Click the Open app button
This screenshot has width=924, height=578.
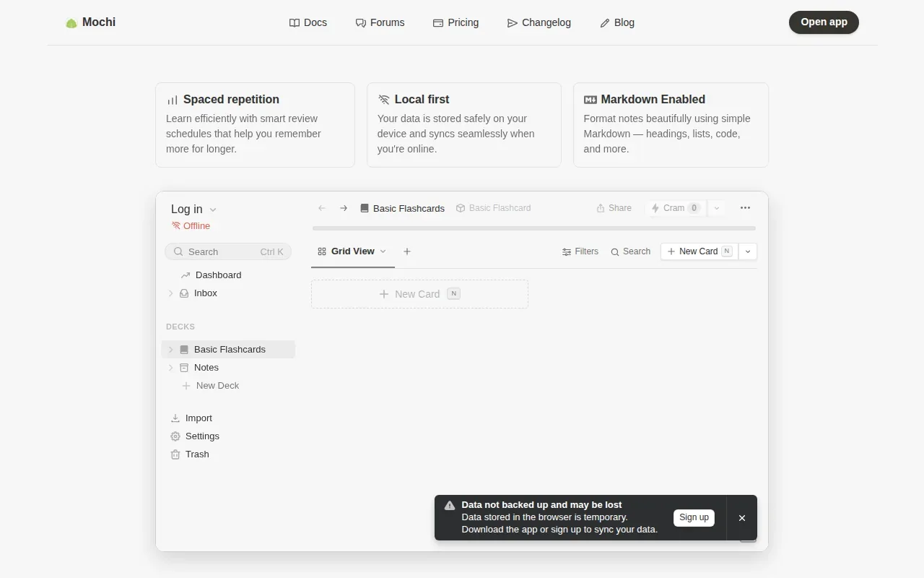pos(824,22)
